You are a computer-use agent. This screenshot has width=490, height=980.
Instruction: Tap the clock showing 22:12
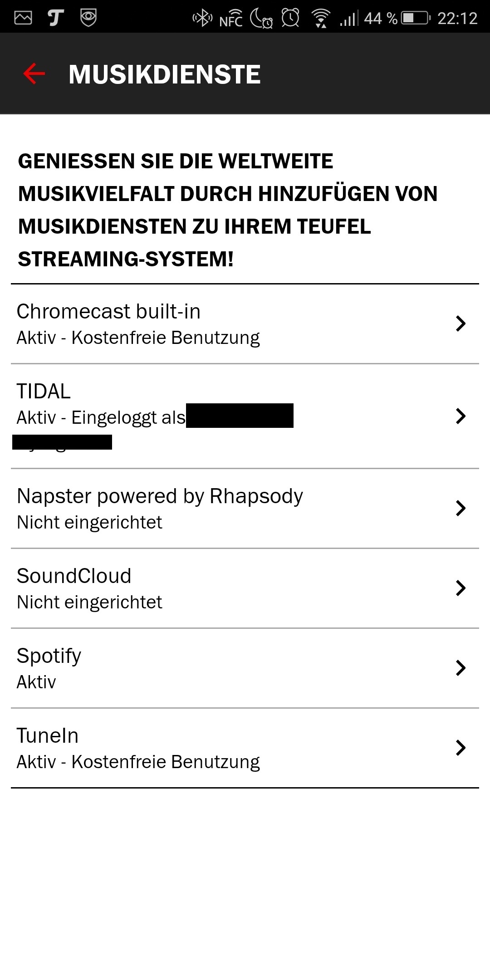[457, 19]
